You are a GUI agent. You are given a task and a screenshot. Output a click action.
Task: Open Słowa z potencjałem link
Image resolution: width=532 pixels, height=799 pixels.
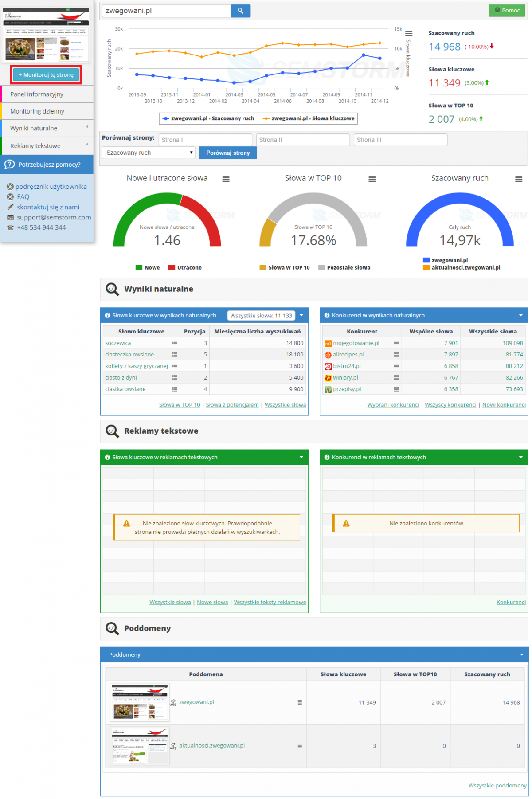(x=232, y=405)
